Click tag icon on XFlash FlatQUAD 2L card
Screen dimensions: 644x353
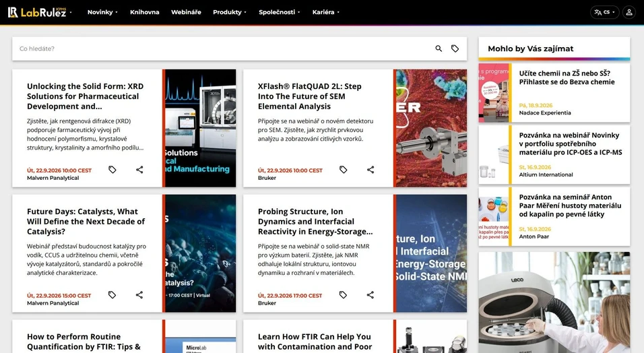[x=344, y=169]
